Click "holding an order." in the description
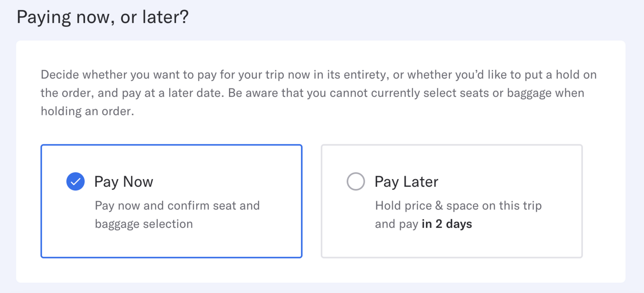This screenshot has height=293, width=644. tap(87, 111)
